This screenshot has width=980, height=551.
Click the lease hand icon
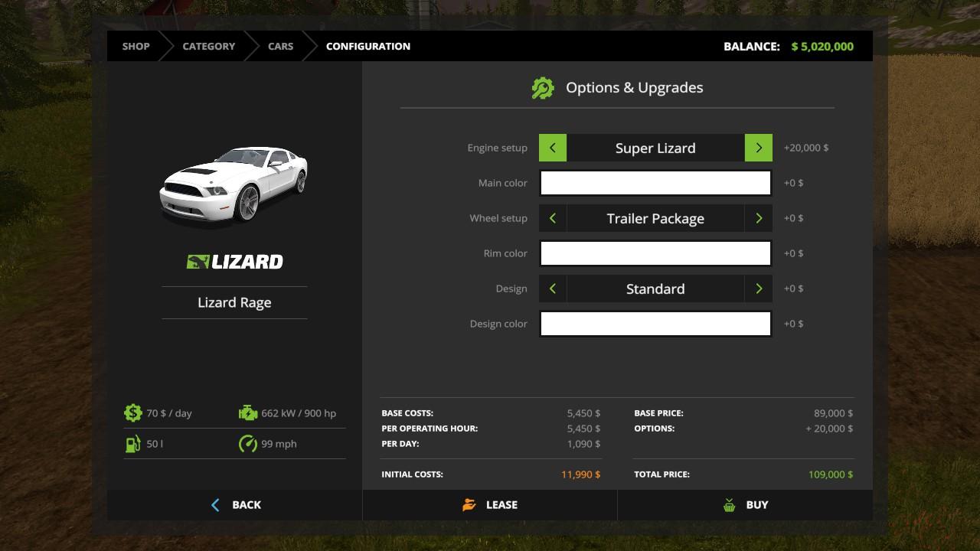(x=469, y=505)
